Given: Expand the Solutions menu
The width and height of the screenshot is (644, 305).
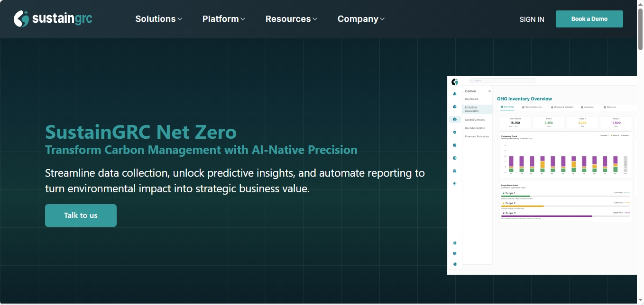Looking at the screenshot, I should [159, 19].
